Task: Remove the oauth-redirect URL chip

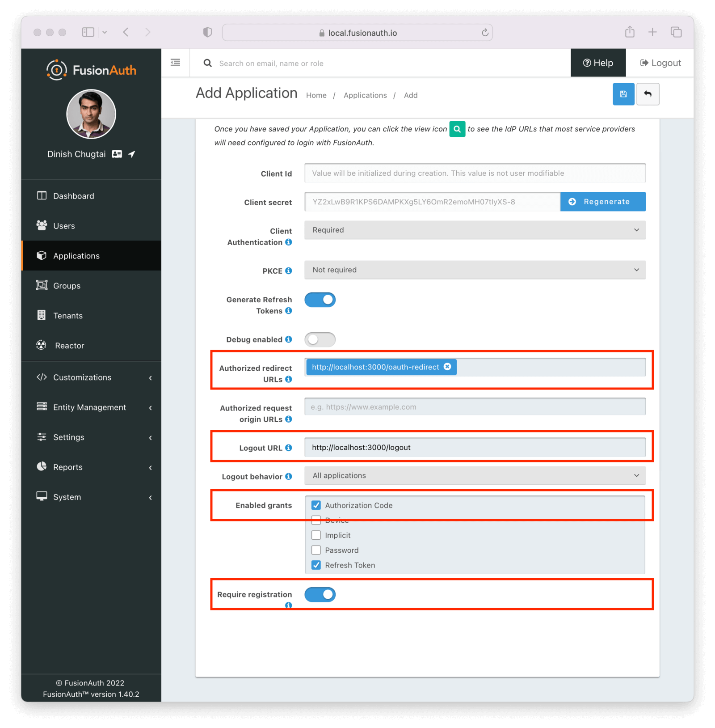Action: pyautogui.click(x=447, y=366)
